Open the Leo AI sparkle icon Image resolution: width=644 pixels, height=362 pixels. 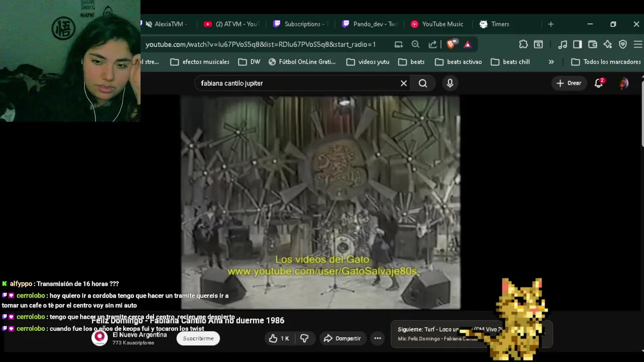pyautogui.click(x=608, y=44)
